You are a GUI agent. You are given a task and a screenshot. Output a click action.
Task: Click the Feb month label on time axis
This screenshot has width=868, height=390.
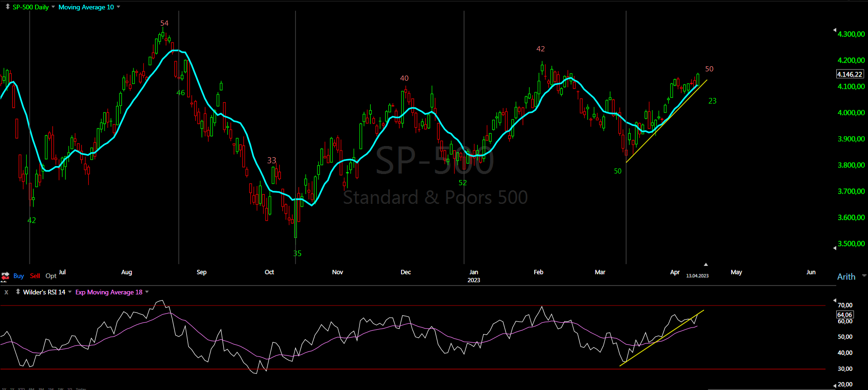(538, 272)
